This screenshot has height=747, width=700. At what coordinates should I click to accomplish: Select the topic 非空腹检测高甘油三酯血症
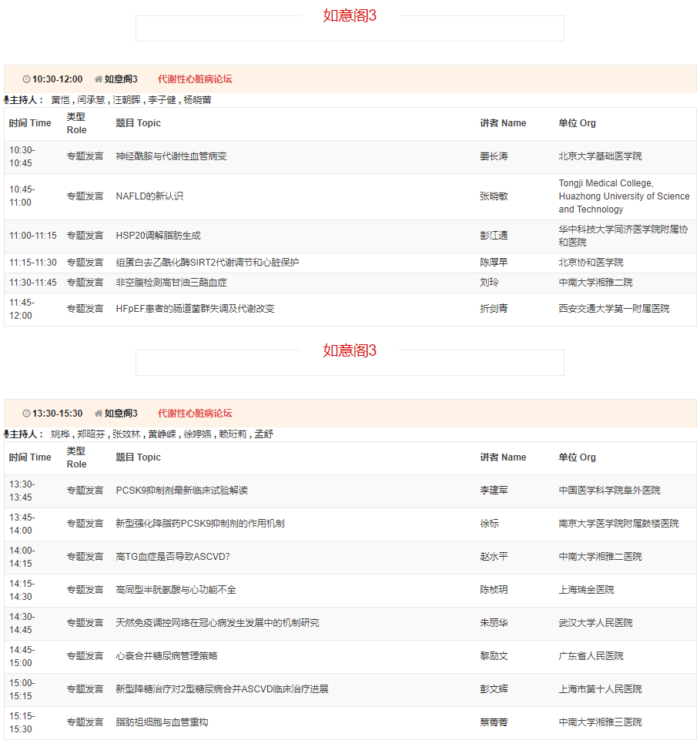tap(171, 283)
